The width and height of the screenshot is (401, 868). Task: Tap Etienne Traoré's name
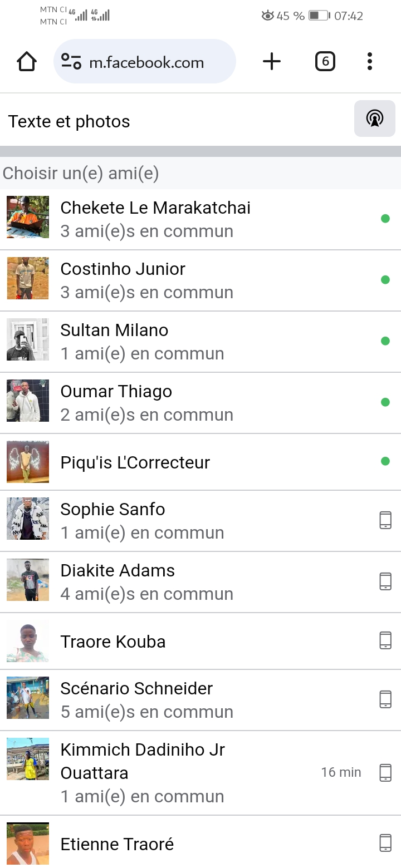[x=117, y=844]
